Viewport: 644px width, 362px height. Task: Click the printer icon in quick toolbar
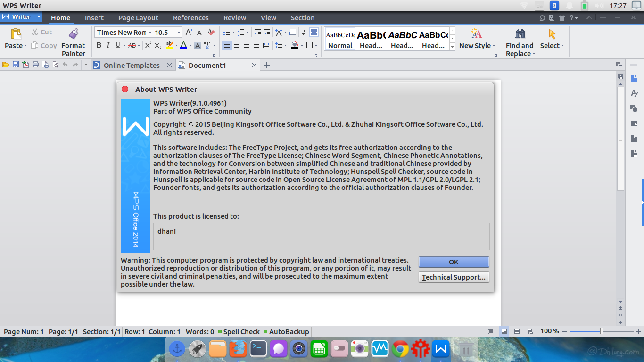[x=35, y=65]
